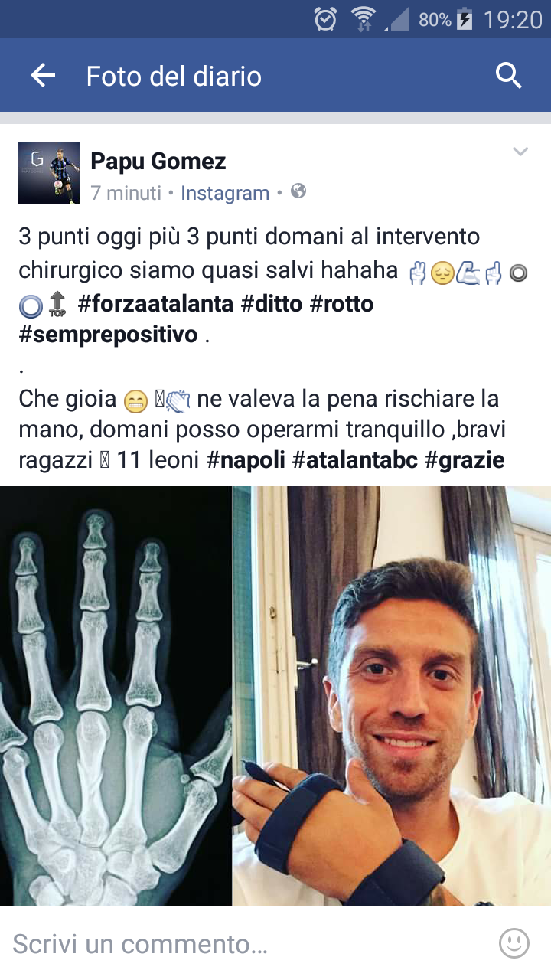Viewport: 551px width, 980px height.
Task: Open the Papu Gomez profile name
Action: pyautogui.click(x=158, y=162)
